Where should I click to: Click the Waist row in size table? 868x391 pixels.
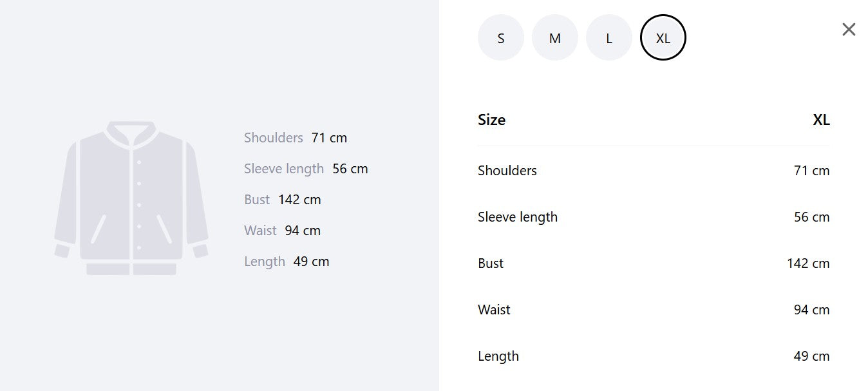click(x=654, y=310)
